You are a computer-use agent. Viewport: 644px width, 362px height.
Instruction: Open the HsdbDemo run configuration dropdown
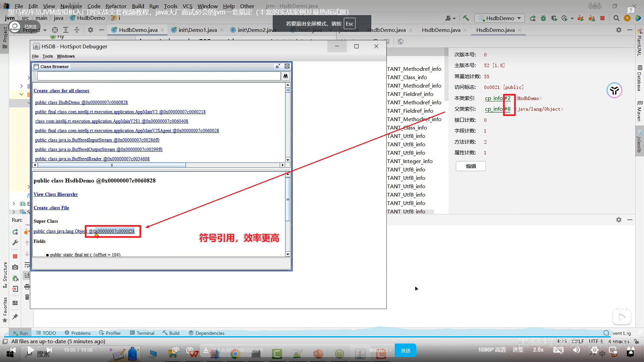pyautogui.click(x=499, y=18)
